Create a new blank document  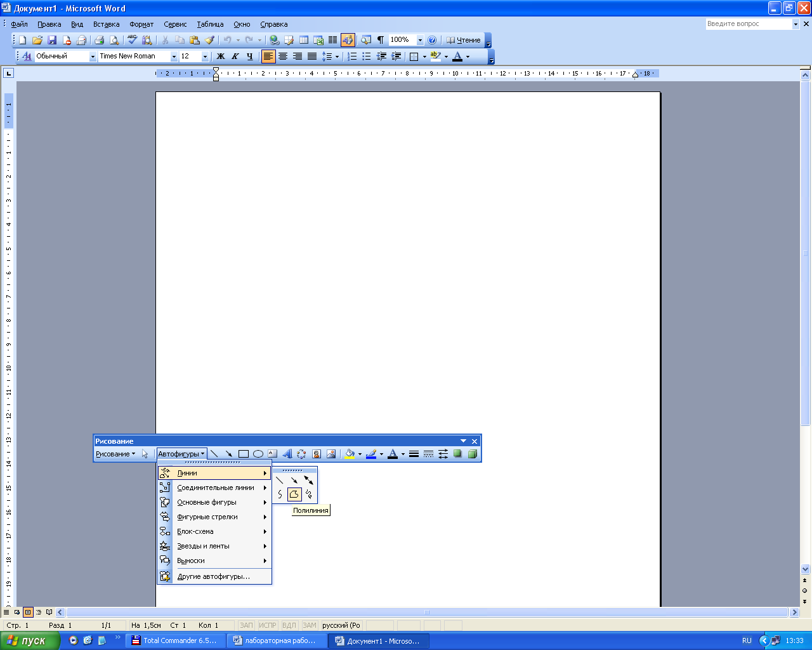[23, 40]
